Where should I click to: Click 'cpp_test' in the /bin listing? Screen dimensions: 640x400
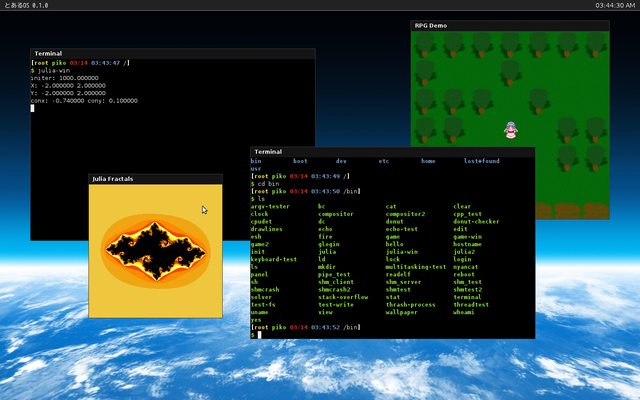pyautogui.click(x=467, y=214)
